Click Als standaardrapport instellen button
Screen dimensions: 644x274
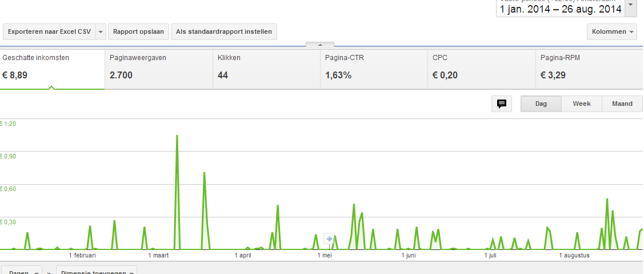224,31
